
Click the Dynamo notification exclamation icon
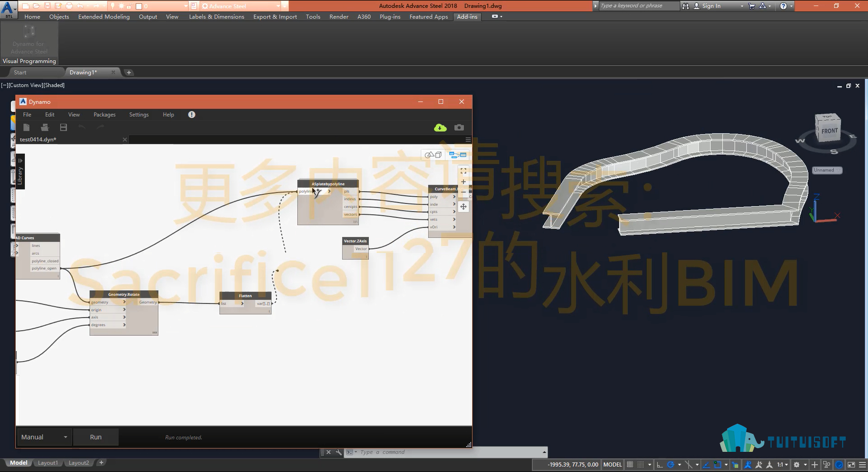coord(192,115)
